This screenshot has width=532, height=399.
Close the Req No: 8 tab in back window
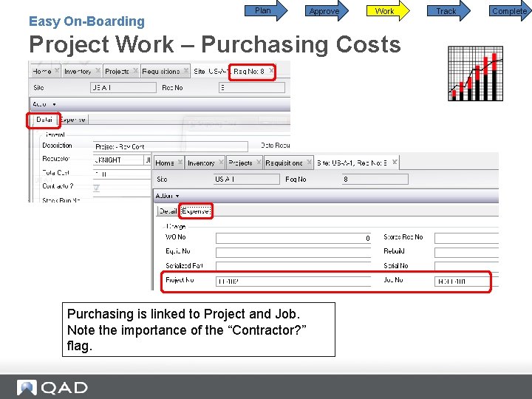click(271, 70)
